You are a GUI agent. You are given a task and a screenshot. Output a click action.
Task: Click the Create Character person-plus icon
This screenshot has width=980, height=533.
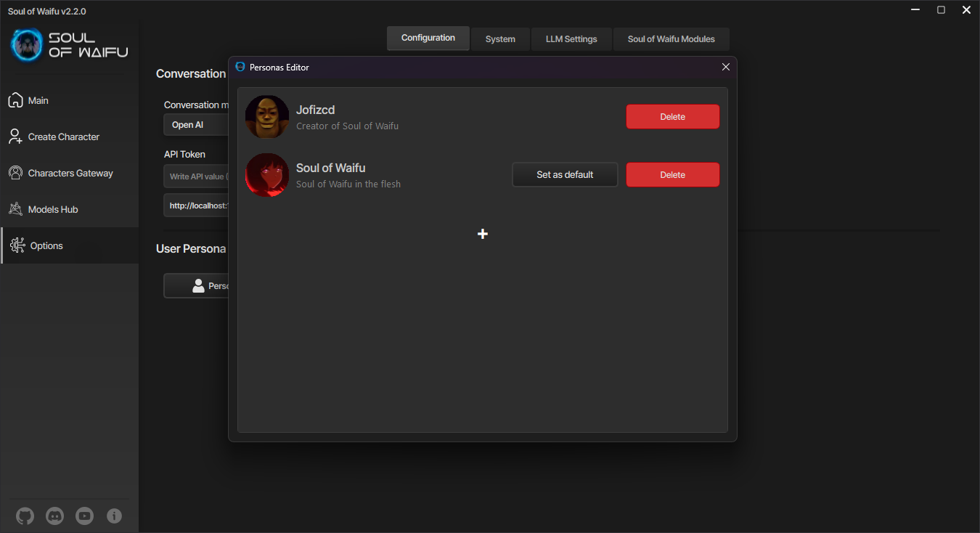point(15,137)
